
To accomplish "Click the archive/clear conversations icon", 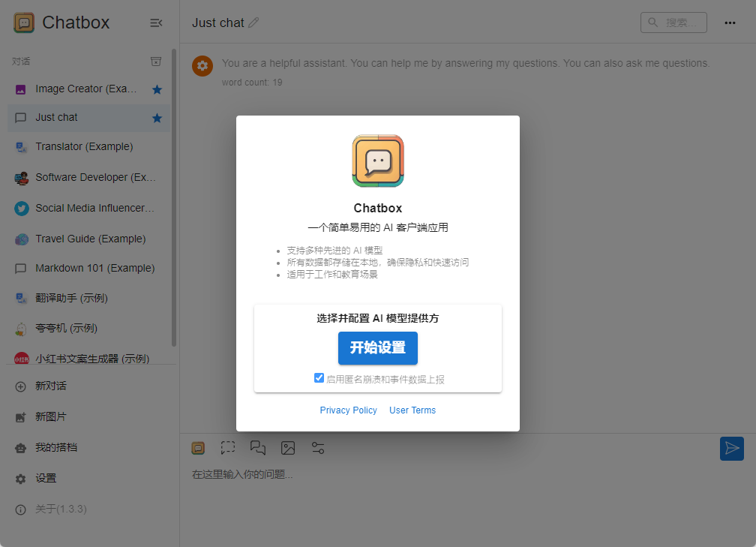I will point(156,62).
